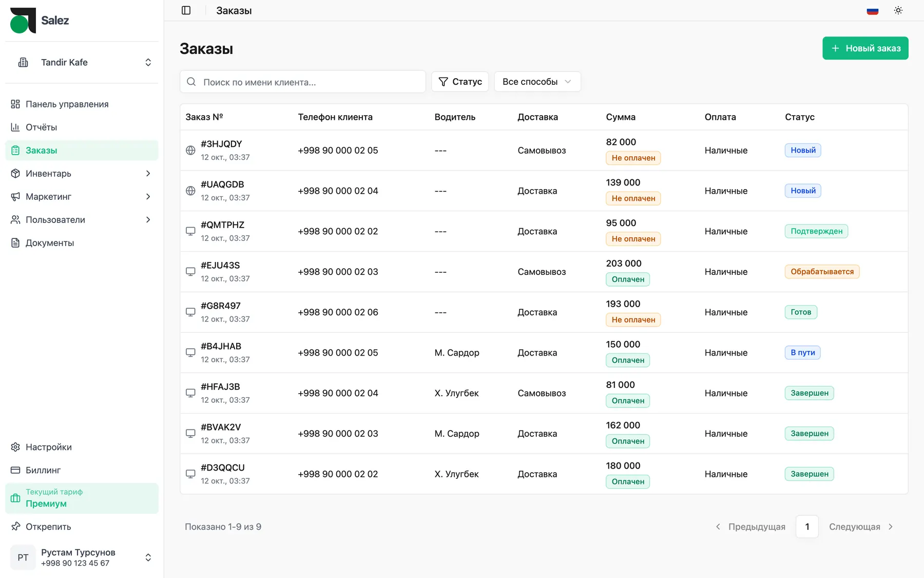924x578 pixels.
Task: Click the monitor icon on order #EJU43S
Action: tap(190, 272)
